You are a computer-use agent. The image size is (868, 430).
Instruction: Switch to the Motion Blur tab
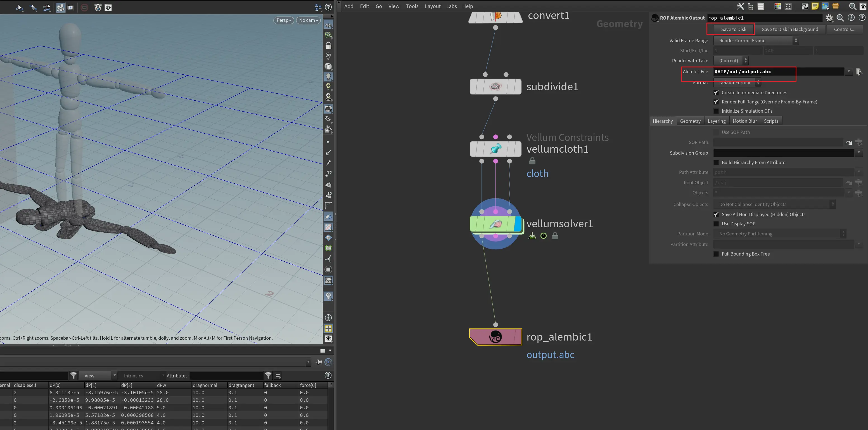tap(744, 121)
